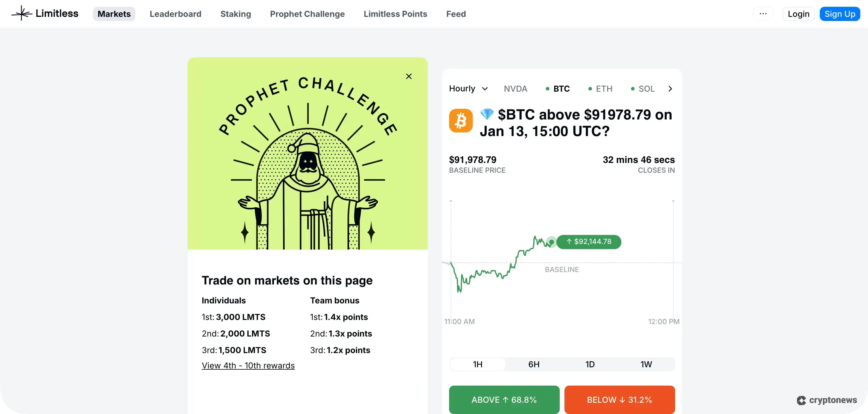The image size is (868, 414).
Task: Click the Bitcoin icon next to the market question
Action: pos(461,121)
